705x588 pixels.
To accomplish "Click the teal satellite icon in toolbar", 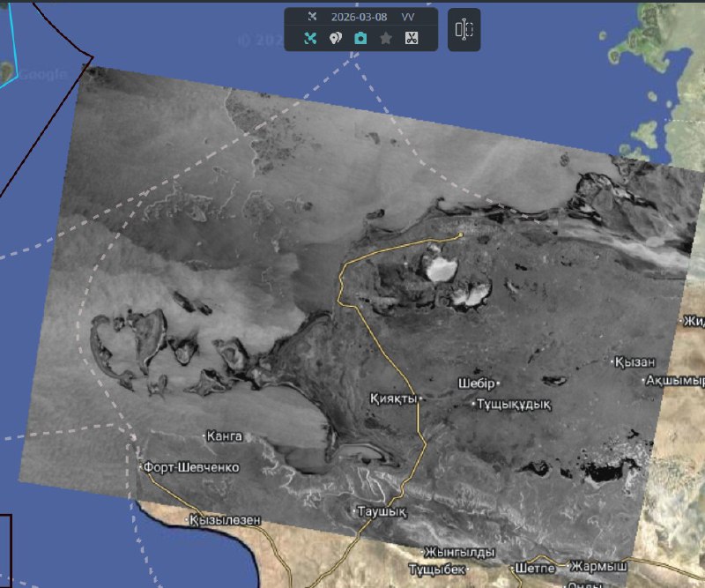I will point(310,38).
